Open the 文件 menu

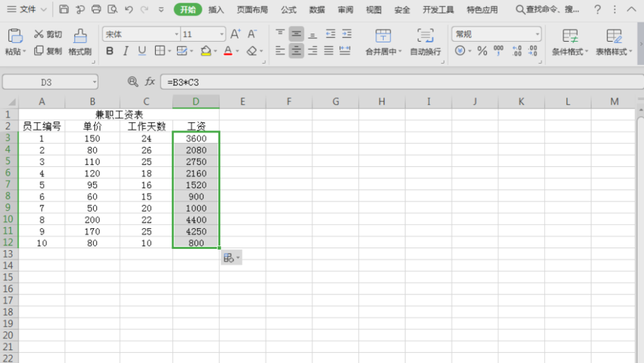tap(27, 9)
